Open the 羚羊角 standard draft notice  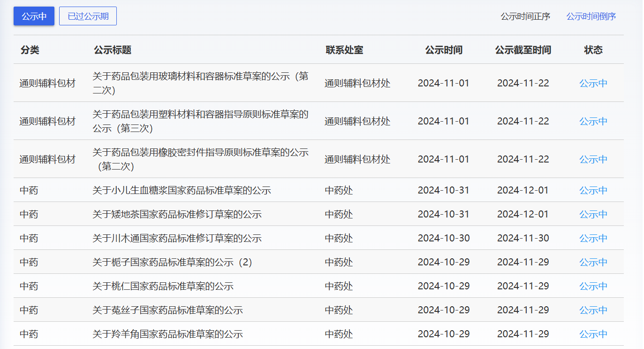coord(167,334)
